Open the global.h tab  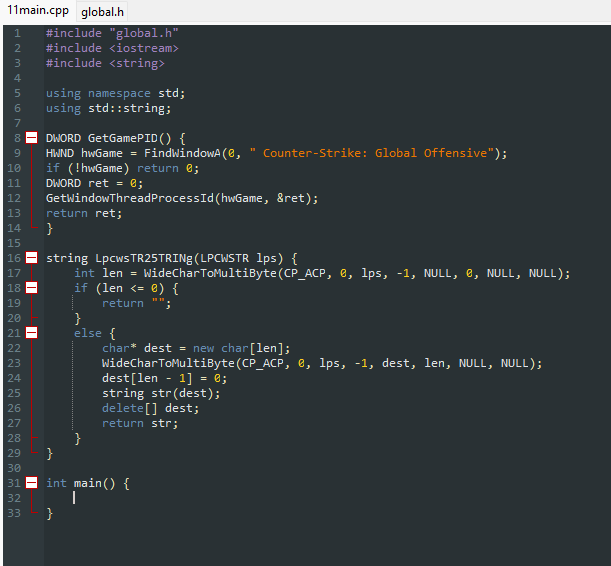102,12
